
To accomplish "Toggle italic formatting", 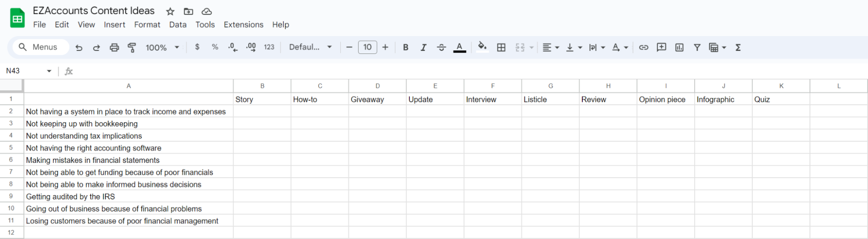I will [x=423, y=47].
